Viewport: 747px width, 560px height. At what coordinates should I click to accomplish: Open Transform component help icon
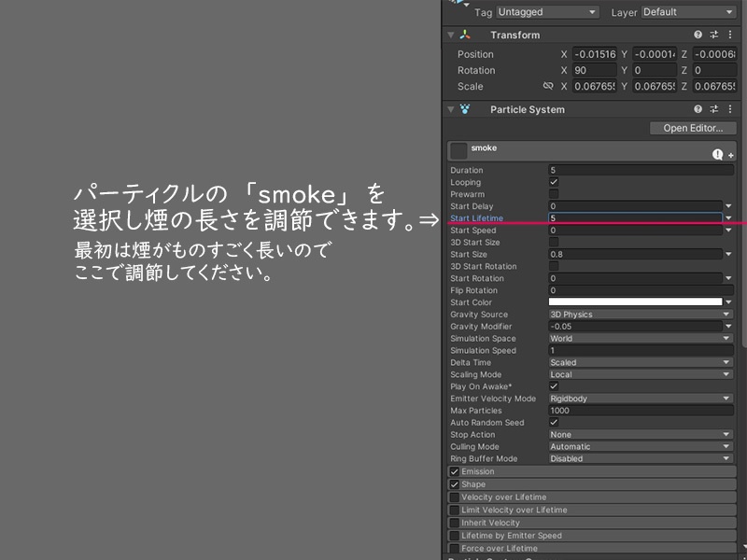coord(698,35)
